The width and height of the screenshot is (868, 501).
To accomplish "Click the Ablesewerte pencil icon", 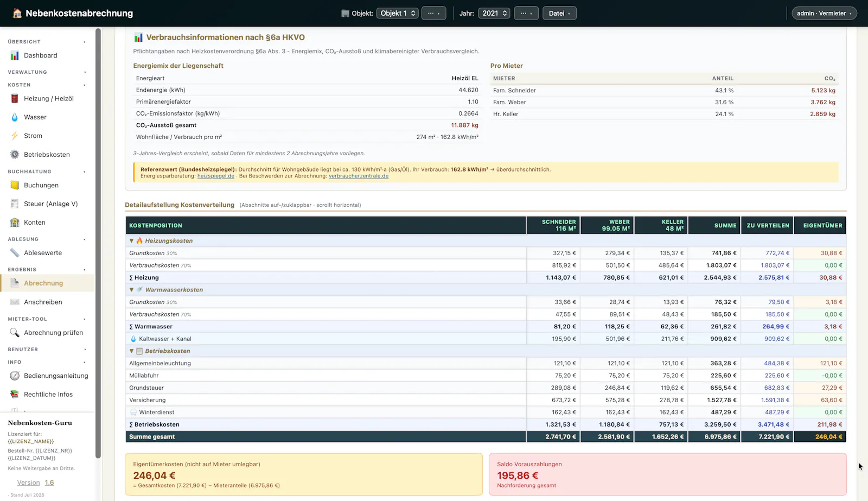I will pyautogui.click(x=15, y=253).
